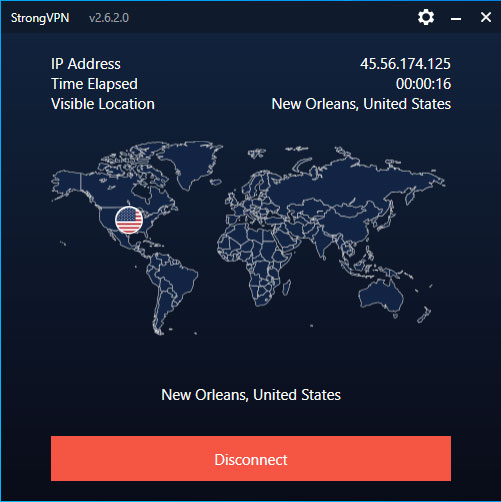
Task: Minimize the StrongVPN window
Action: (x=456, y=18)
